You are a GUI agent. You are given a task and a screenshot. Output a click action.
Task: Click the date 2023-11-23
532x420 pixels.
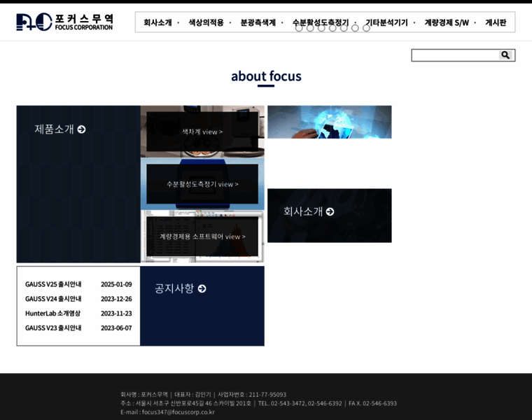pyautogui.click(x=116, y=314)
